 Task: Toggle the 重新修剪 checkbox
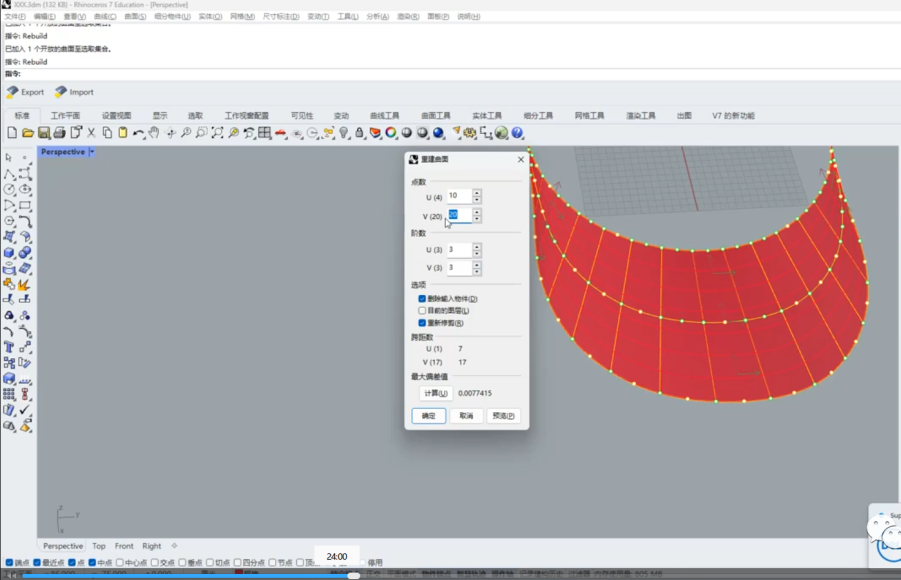pyautogui.click(x=422, y=323)
